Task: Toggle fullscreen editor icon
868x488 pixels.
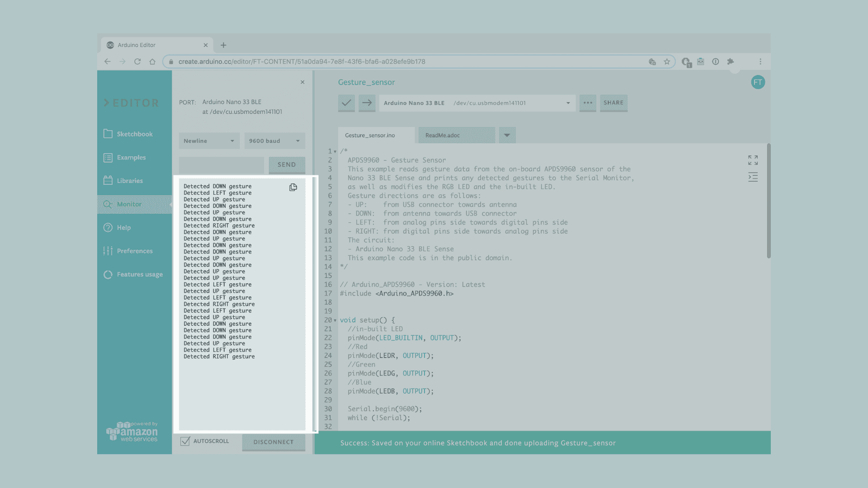Action: tap(753, 160)
